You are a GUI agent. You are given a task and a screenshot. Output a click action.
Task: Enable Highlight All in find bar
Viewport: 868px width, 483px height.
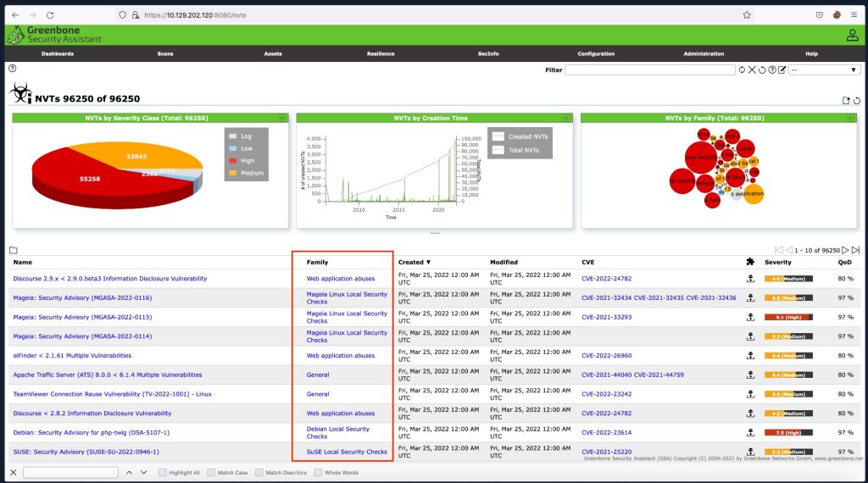pyautogui.click(x=162, y=473)
